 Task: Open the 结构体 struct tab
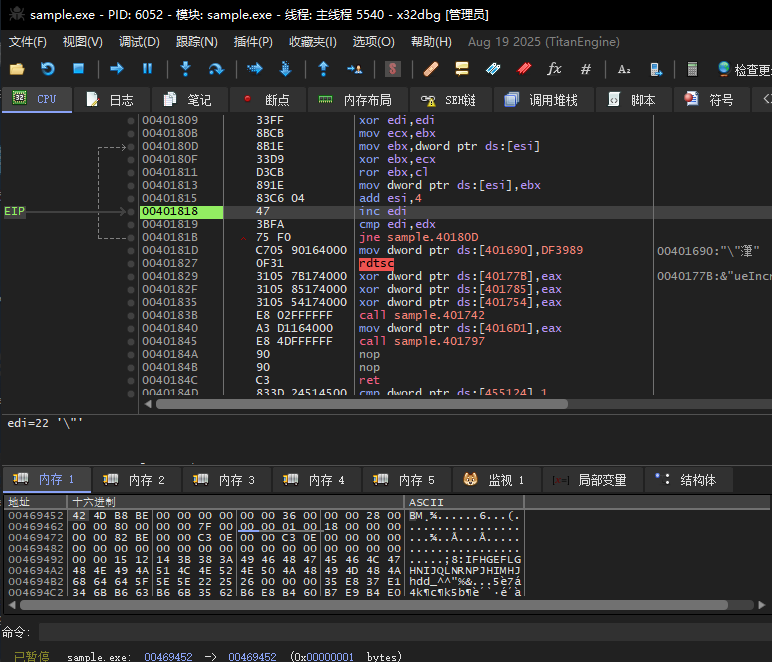(x=689, y=480)
